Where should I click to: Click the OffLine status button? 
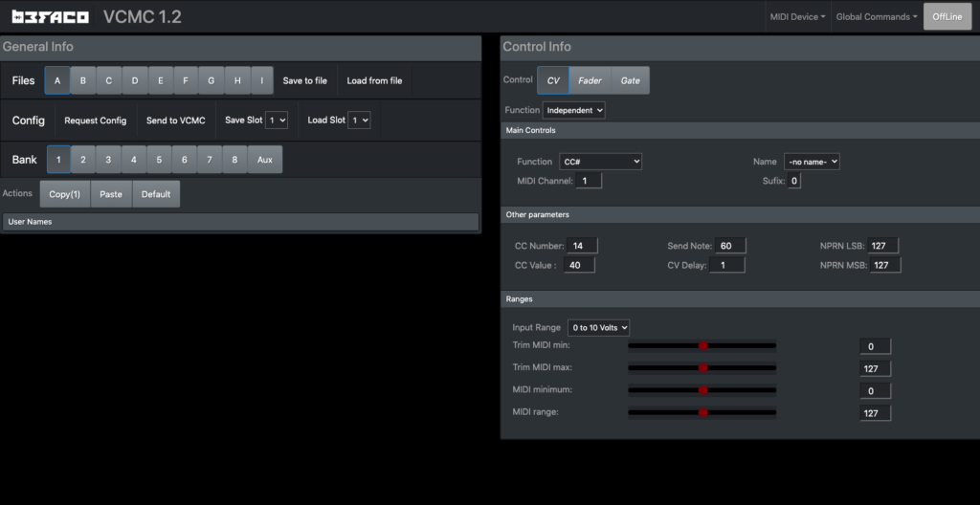point(947,16)
